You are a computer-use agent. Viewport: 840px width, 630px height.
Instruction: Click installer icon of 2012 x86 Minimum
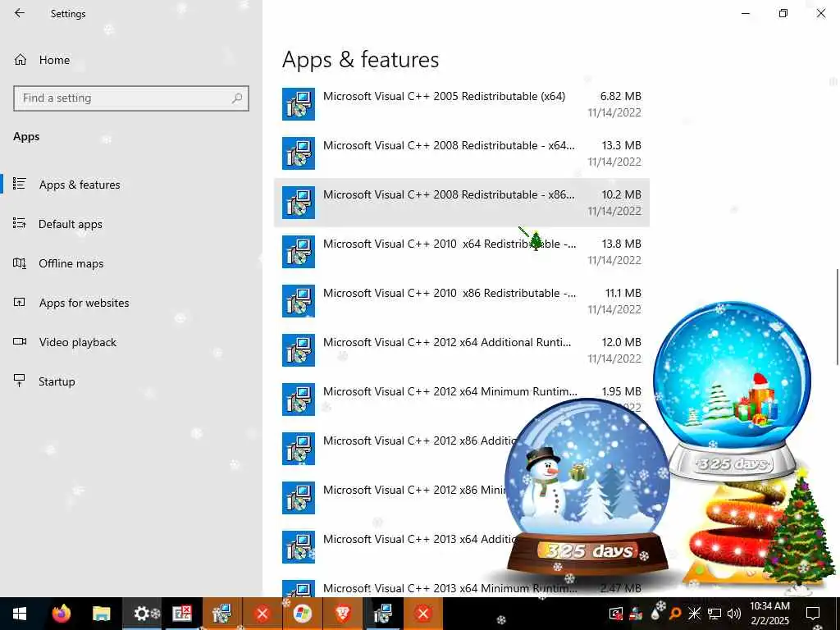(299, 498)
